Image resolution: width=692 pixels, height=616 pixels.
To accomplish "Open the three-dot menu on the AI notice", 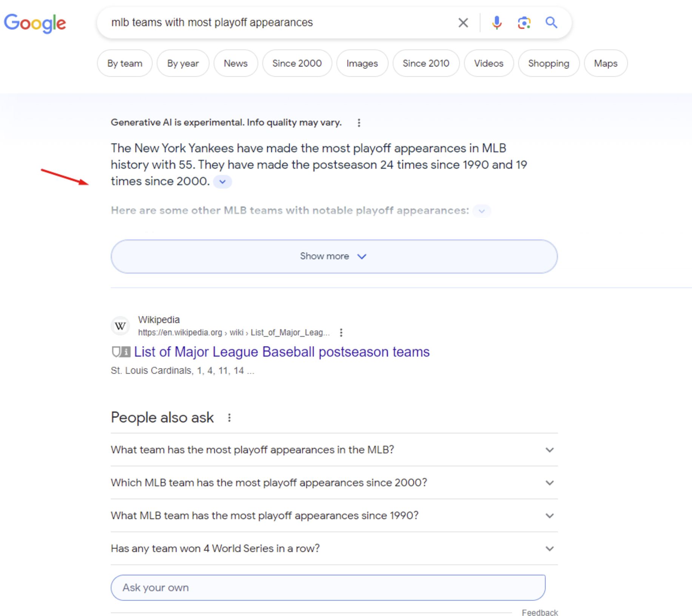I will click(x=359, y=122).
